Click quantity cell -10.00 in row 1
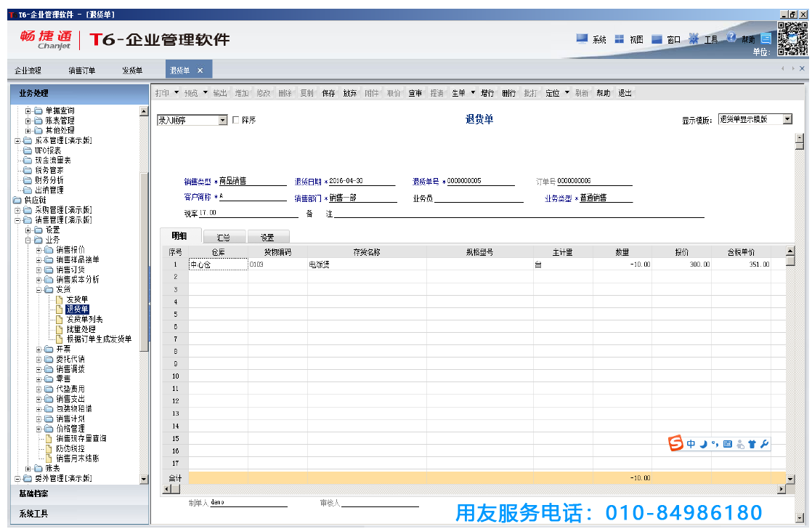 pos(622,264)
